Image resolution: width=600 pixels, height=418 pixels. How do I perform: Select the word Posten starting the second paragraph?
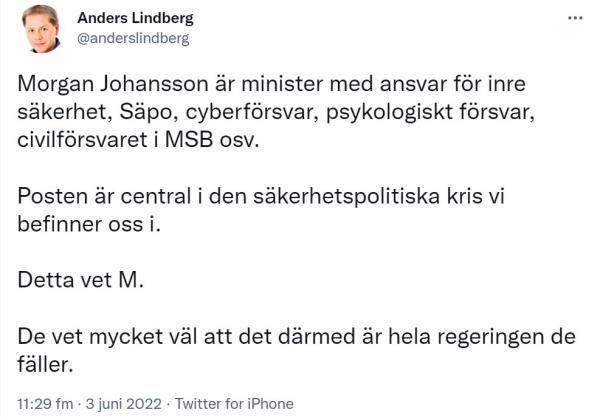click(52, 196)
